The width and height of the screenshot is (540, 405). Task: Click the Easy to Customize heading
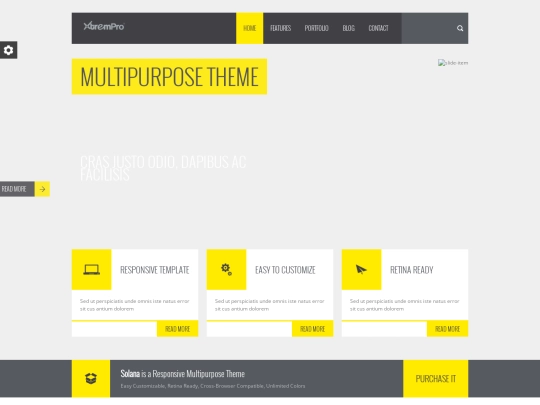click(x=285, y=270)
